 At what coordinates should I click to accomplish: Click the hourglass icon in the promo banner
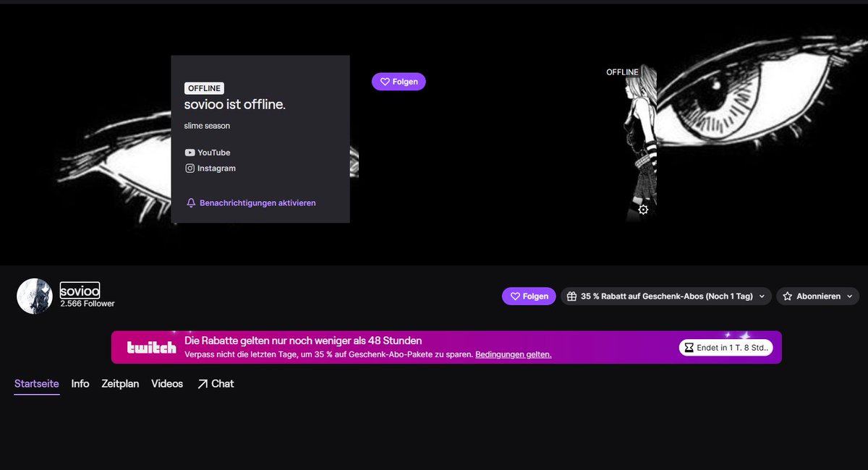(x=688, y=348)
